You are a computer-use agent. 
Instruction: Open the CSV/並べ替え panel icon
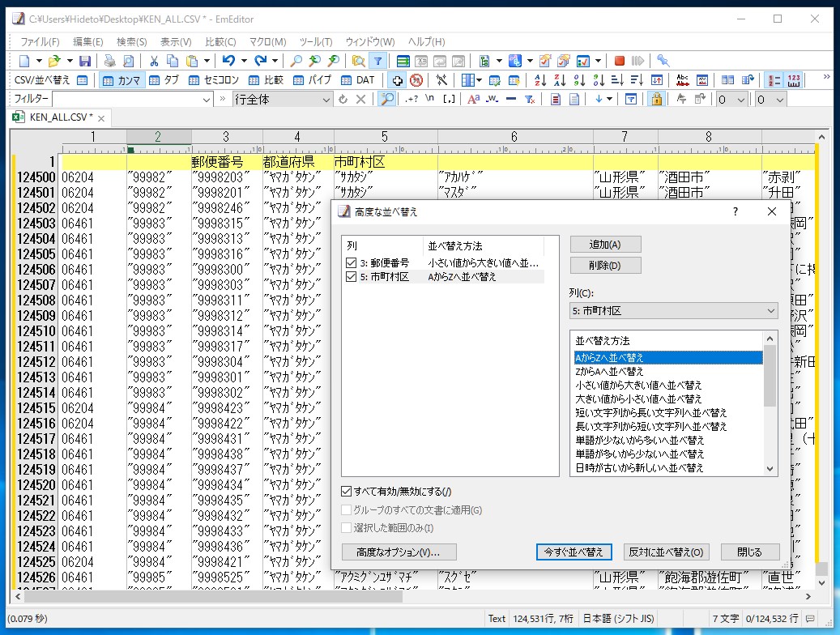pyautogui.click(x=81, y=80)
